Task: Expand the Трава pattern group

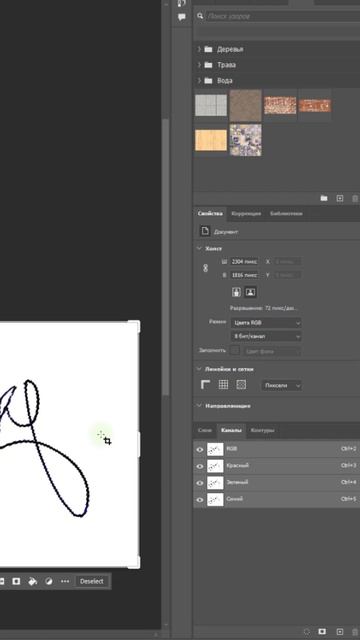Action: pyautogui.click(x=199, y=65)
